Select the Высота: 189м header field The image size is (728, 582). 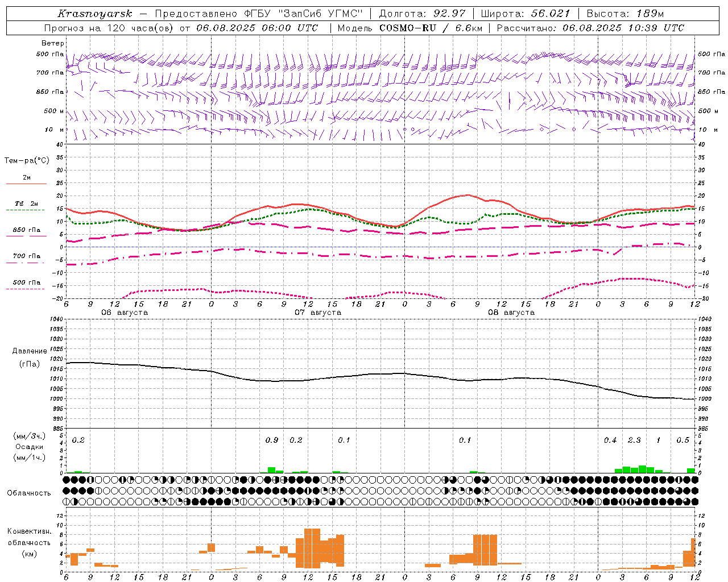coord(624,14)
